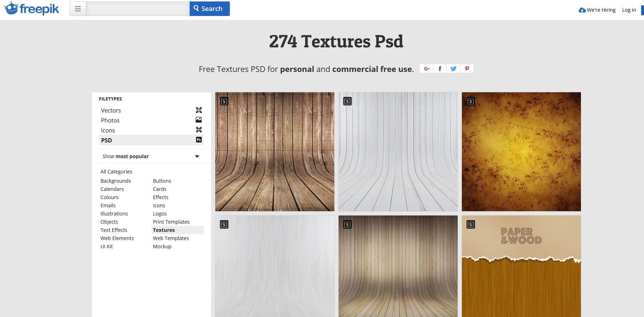
Task: Expand the Show most popular dropdown
Action: (x=151, y=156)
